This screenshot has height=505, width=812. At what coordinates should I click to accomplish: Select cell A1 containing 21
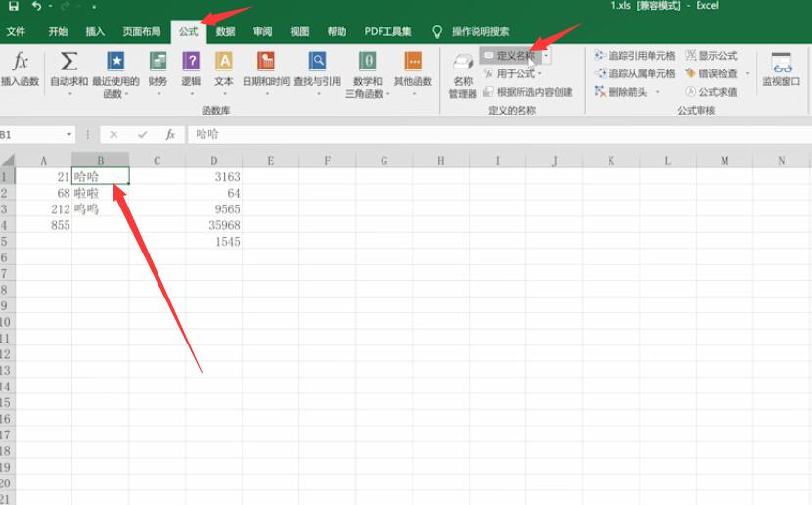tap(43, 176)
